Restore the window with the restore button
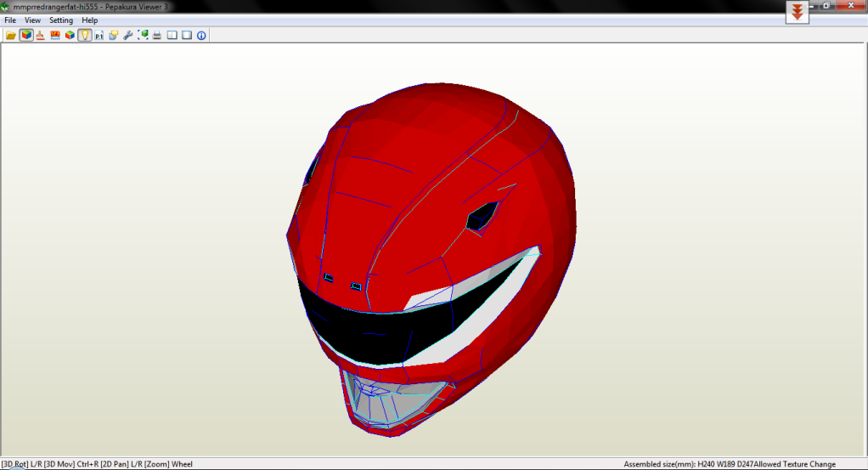Screen dimensions: 868x470 tap(826, 6)
